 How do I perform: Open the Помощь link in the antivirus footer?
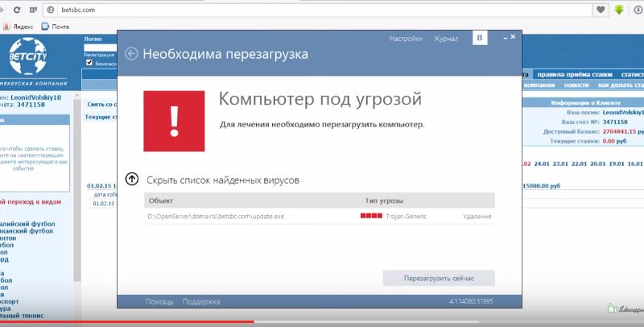click(159, 301)
